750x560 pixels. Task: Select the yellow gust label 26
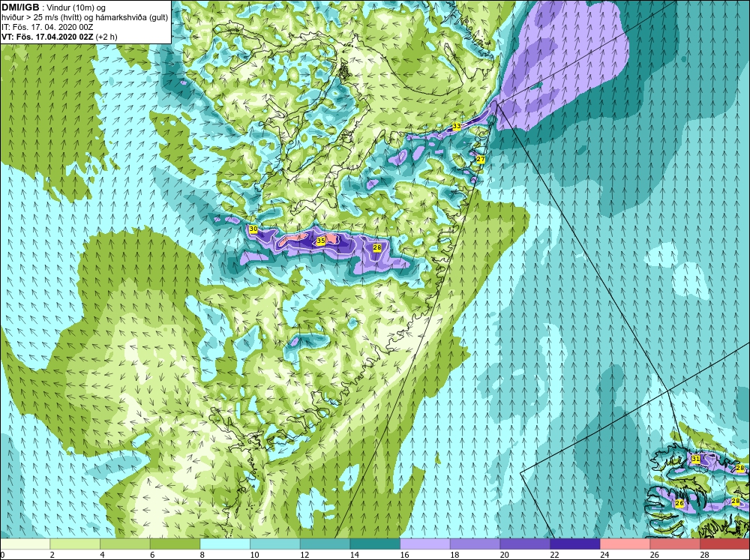[679, 504]
